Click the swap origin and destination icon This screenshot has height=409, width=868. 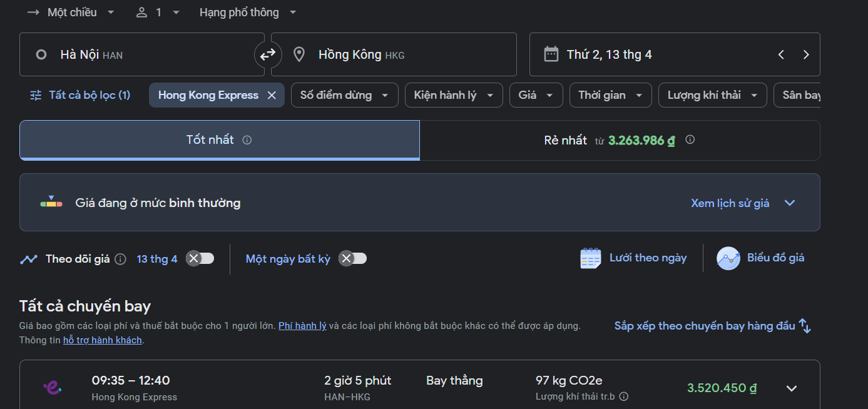268,54
